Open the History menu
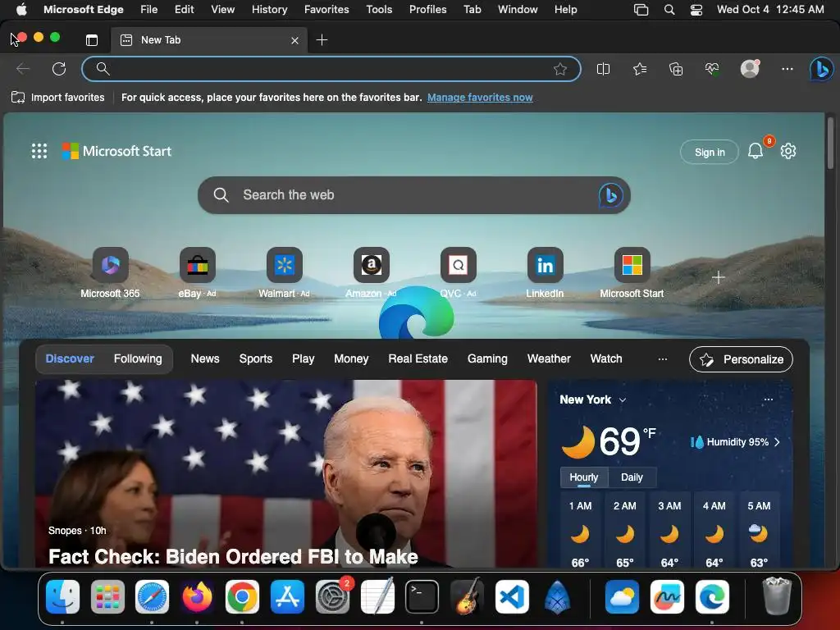 click(x=269, y=10)
